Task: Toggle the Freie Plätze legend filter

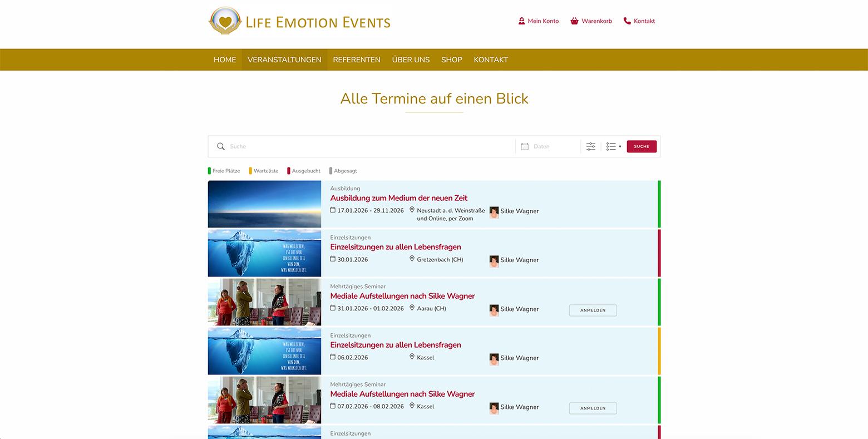Action: (x=224, y=171)
